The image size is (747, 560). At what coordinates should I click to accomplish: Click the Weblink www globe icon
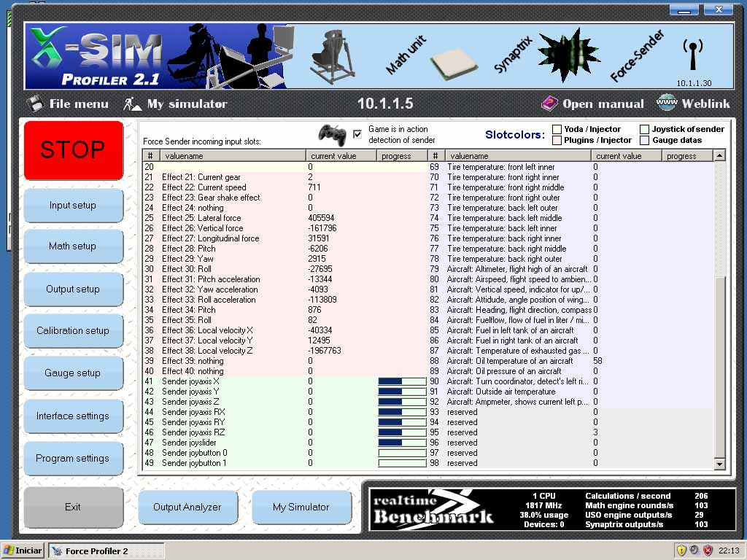coord(666,102)
